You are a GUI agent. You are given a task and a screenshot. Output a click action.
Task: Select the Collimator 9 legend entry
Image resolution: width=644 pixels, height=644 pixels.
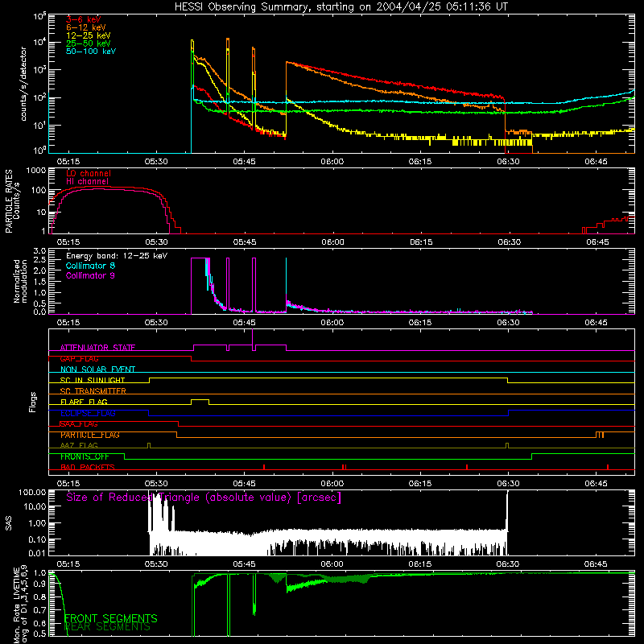coord(90,275)
